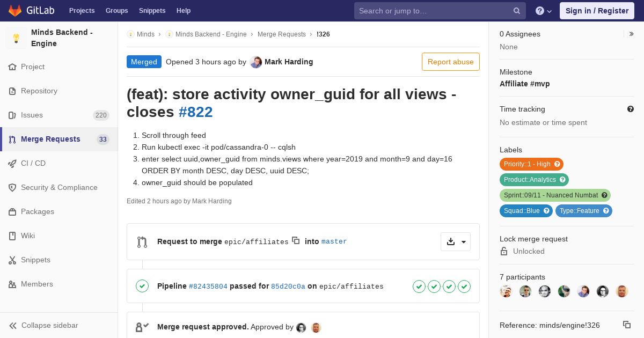Click Merge Requests count badge 33
This screenshot has width=644, height=338.
103,139
